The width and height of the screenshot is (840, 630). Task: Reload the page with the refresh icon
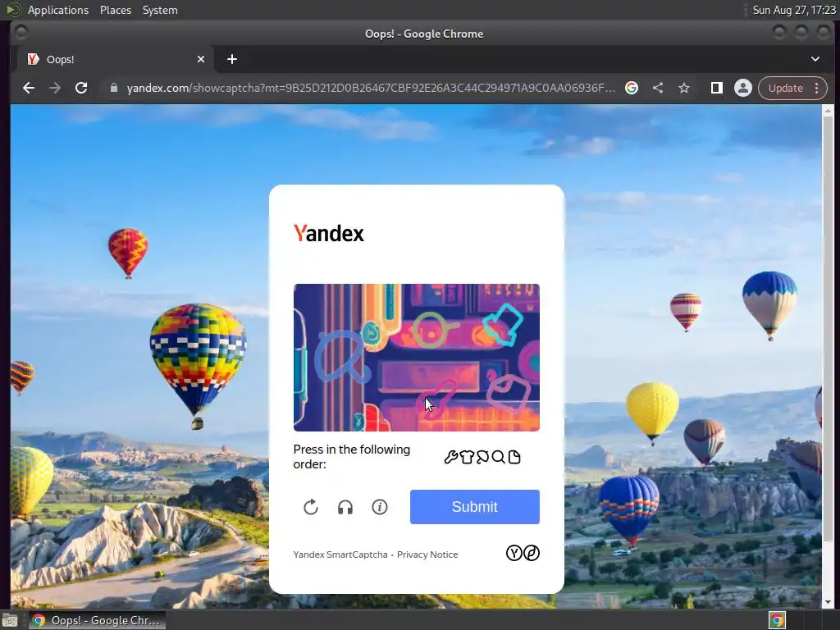[81, 88]
